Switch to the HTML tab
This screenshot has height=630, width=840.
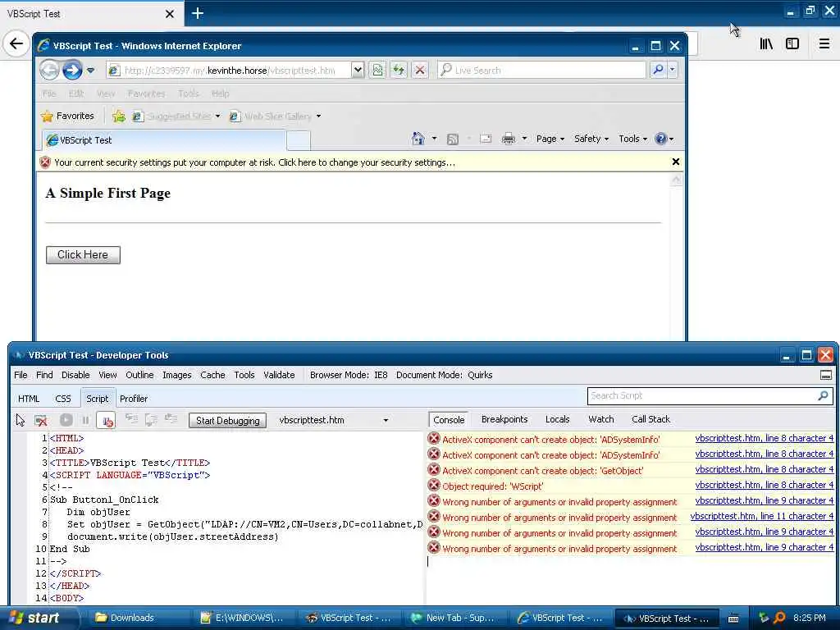pos(29,399)
